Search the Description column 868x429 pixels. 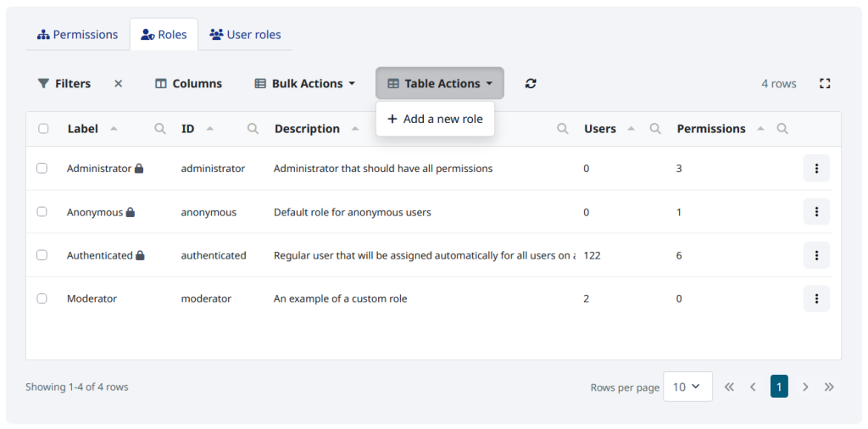(x=563, y=128)
